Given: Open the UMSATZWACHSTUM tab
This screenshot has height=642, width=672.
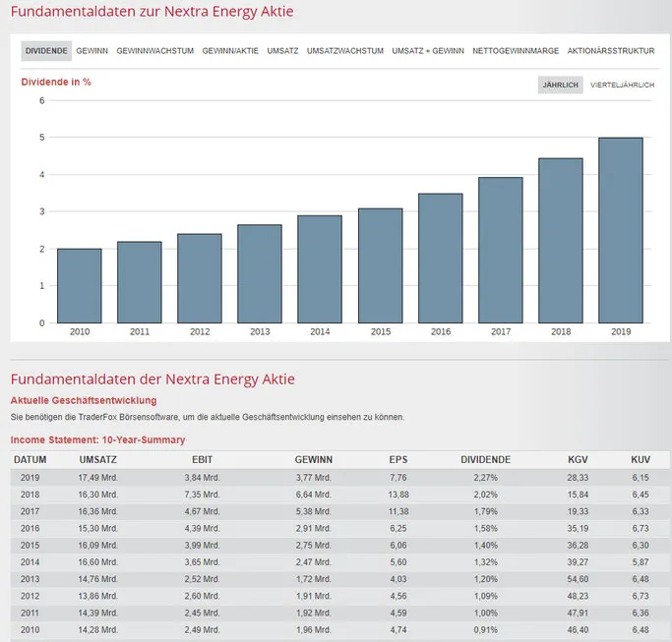Looking at the screenshot, I should 345,51.
